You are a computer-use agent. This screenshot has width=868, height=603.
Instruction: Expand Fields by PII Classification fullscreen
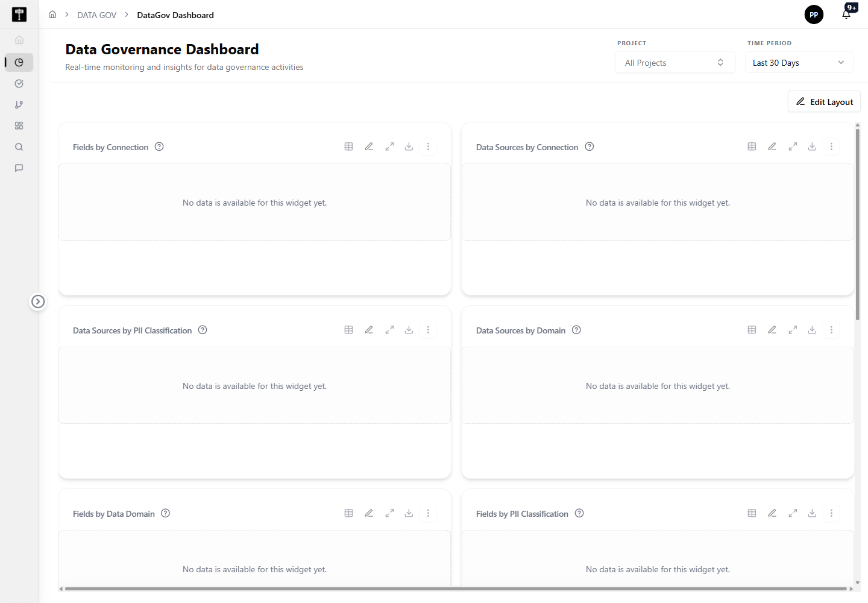point(793,513)
